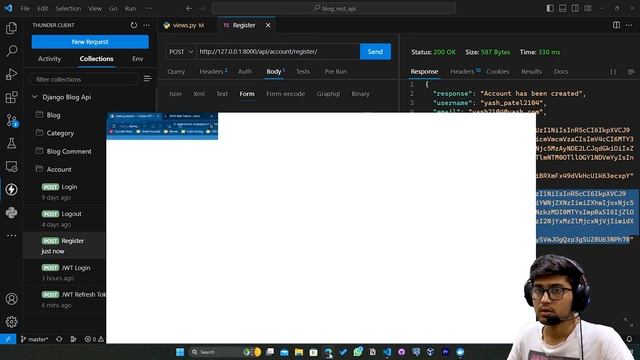Open the Extensions view

11,97
